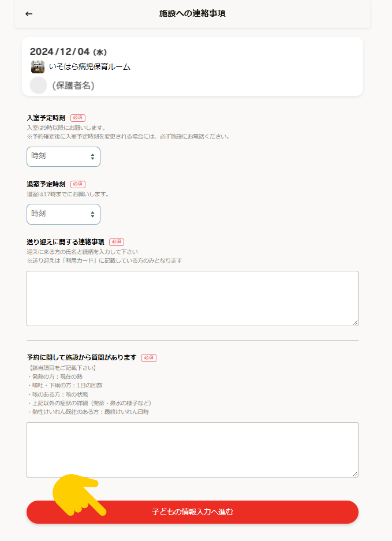
Task: Open the 入室予定時刻 time dropdown
Action: click(64, 156)
